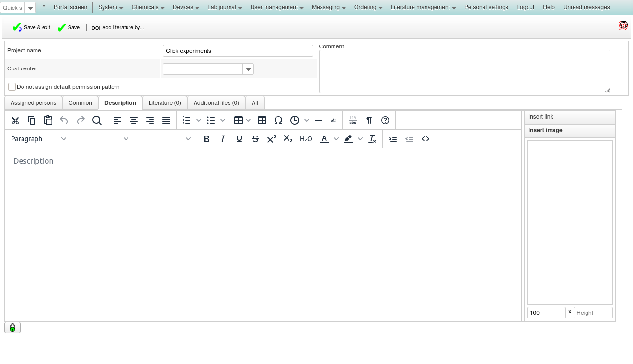Click the Save & exit button
The image size is (633, 364).
click(x=32, y=28)
